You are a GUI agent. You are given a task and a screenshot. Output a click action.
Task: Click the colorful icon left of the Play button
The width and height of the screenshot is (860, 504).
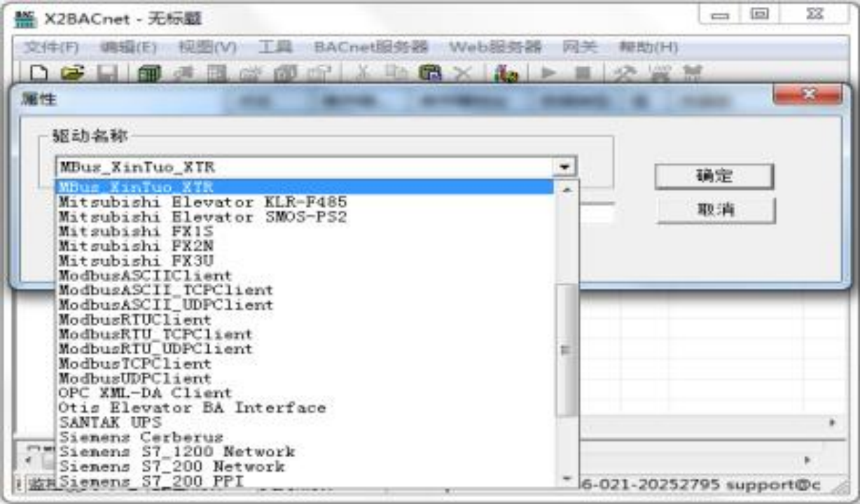(506, 73)
